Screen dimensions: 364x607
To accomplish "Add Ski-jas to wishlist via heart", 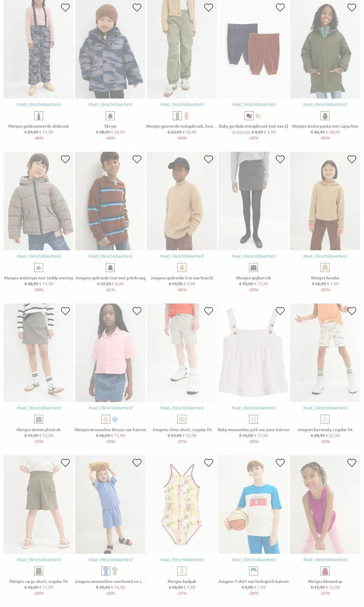I will coord(137,7).
